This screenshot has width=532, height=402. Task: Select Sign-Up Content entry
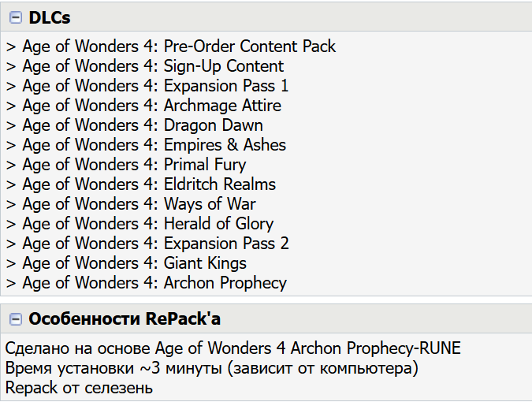click(145, 66)
